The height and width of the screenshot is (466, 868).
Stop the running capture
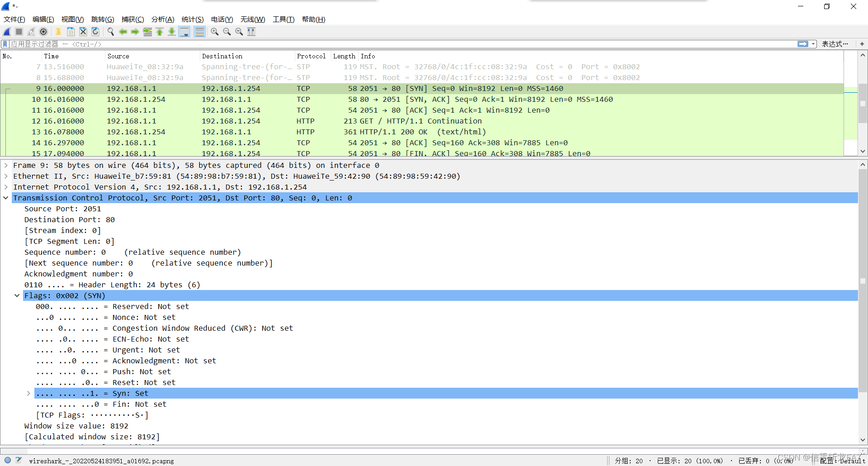click(x=19, y=32)
